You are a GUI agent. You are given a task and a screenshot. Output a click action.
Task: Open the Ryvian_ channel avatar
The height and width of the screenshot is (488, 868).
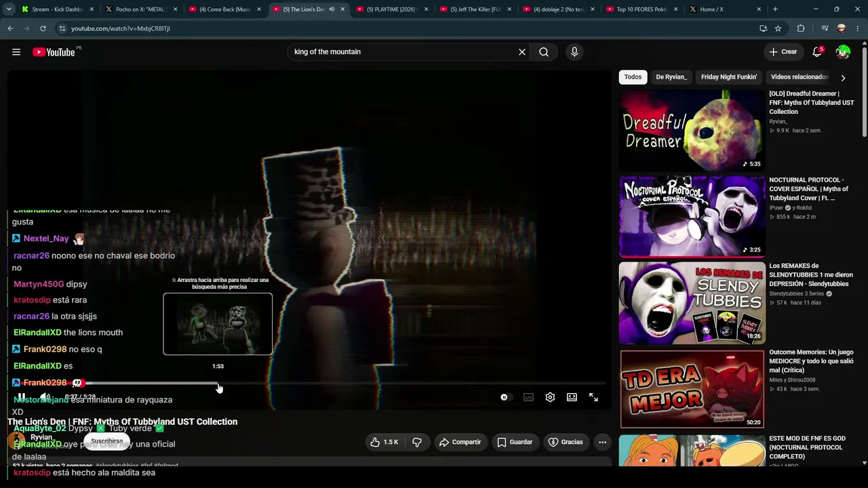coord(16,441)
